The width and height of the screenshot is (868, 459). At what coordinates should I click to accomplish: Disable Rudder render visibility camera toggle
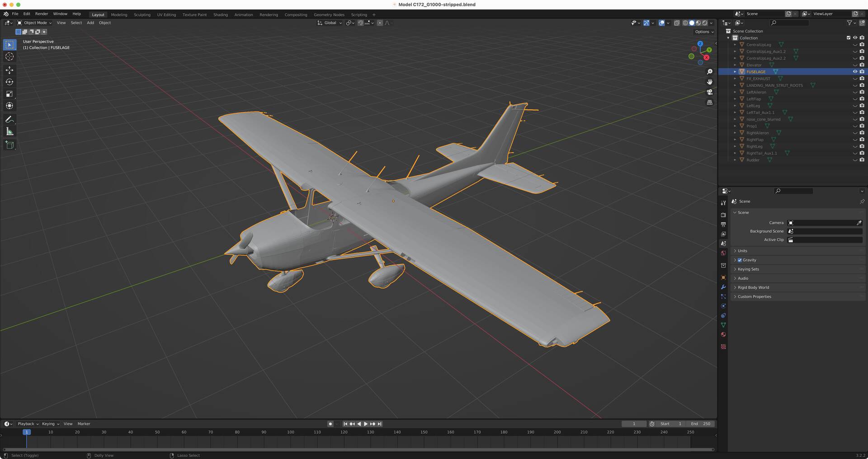click(x=863, y=160)
